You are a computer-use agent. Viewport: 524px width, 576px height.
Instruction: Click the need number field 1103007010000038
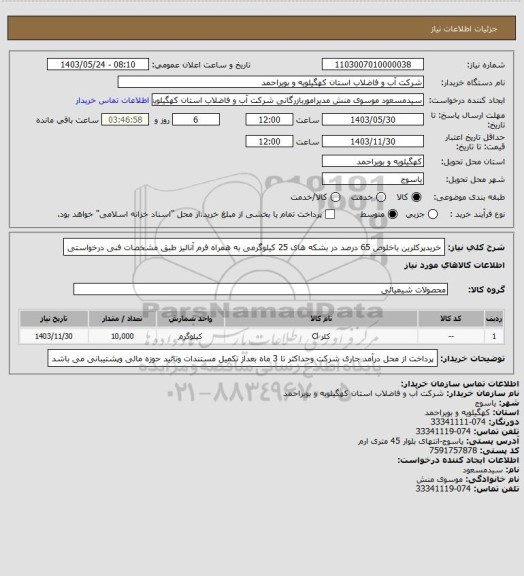tap(373, 65)
